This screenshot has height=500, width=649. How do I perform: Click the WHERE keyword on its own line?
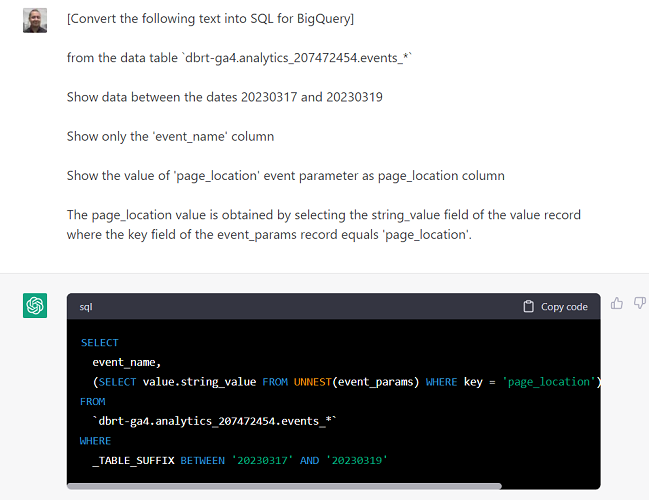pyautogui.click(x=95, y=441)
